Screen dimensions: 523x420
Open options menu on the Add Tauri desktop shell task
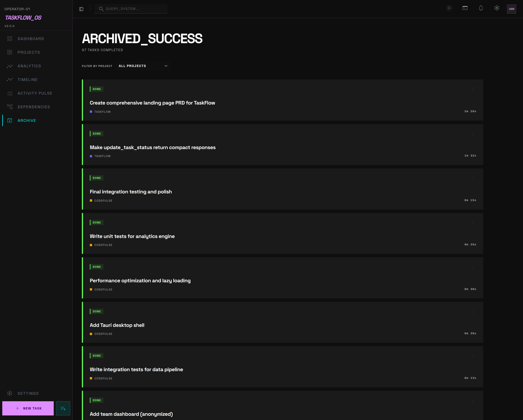[473, 312]
